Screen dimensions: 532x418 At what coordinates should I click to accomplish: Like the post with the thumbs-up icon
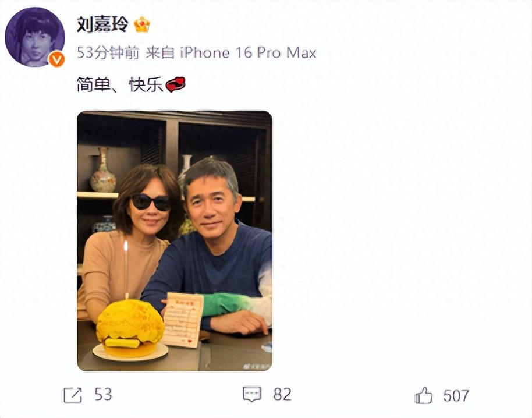(424, 395)
